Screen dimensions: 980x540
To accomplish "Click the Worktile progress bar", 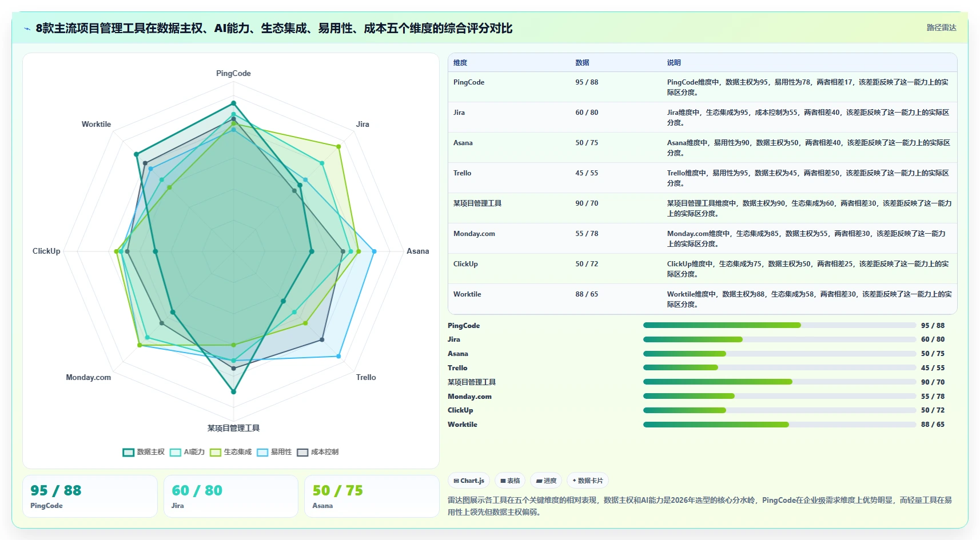I will (x=779, y=425).
